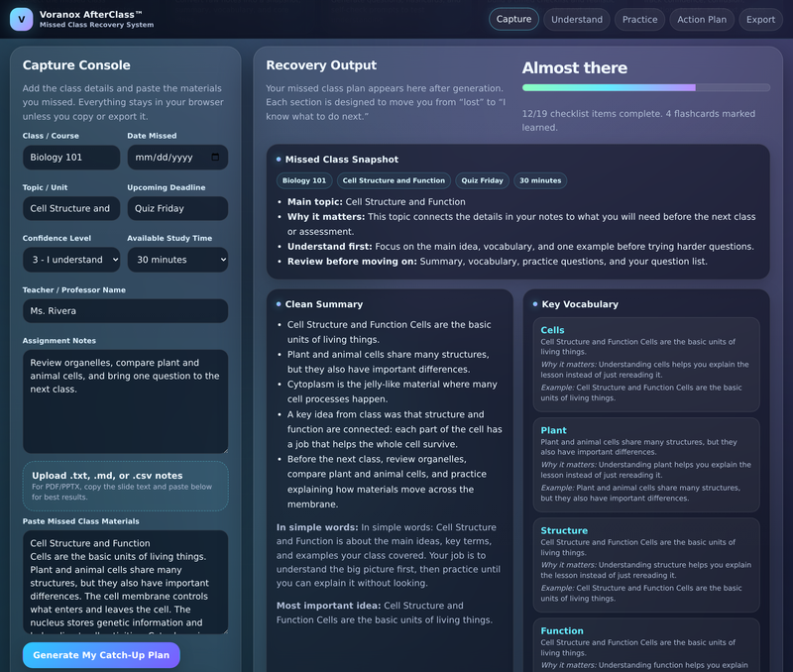This screenshot has width=793, height=672.
Task: Open the Action Plan tab
Action: [702, 19]
